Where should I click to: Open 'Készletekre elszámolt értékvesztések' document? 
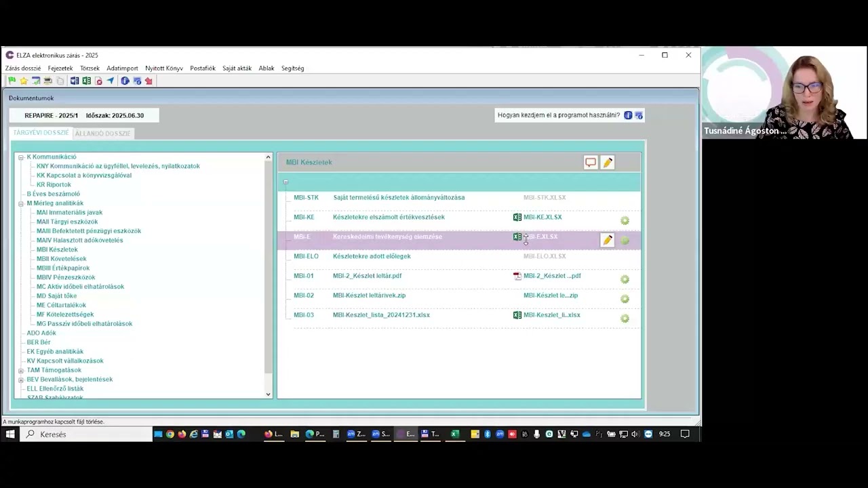389,218
